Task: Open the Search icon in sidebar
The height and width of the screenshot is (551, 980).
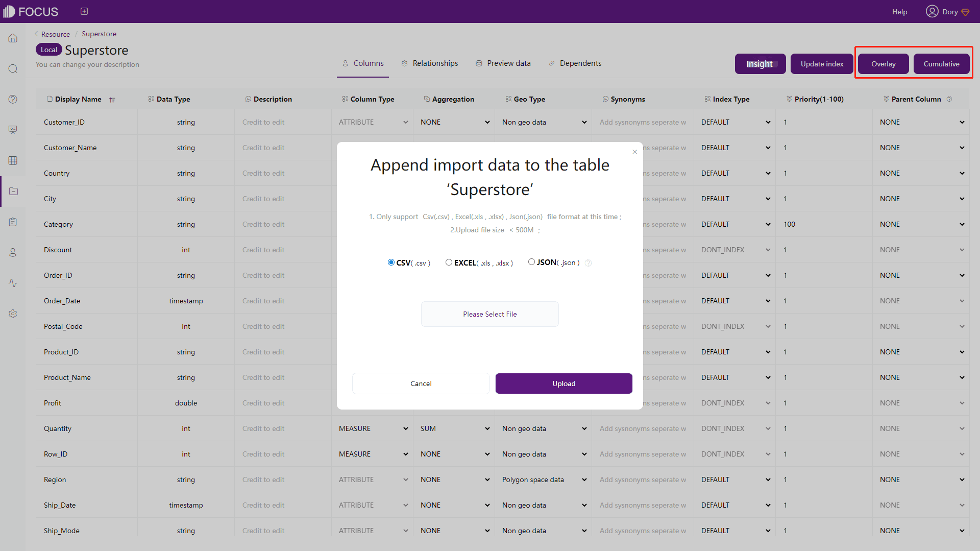Action: (x=13, y=69)
